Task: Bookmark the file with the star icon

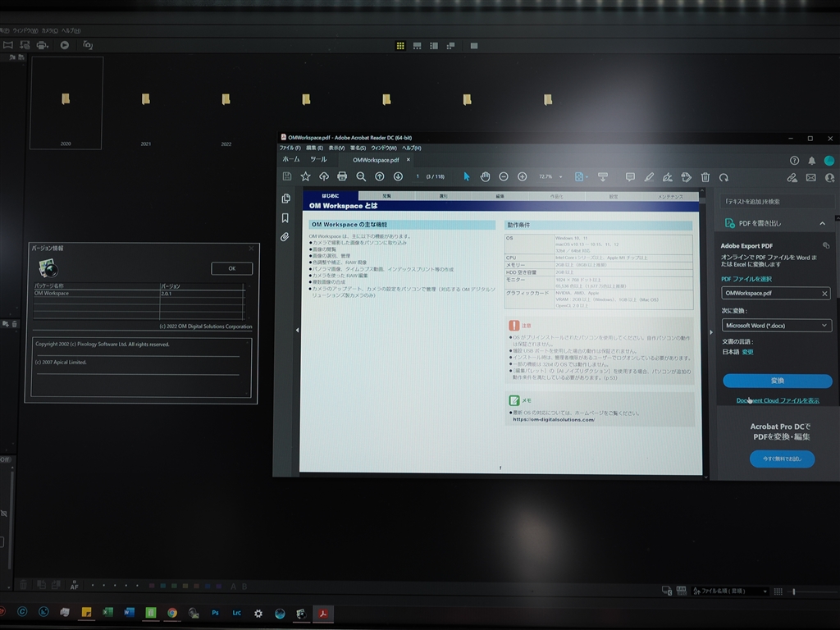Action: (x=305, y=176)
